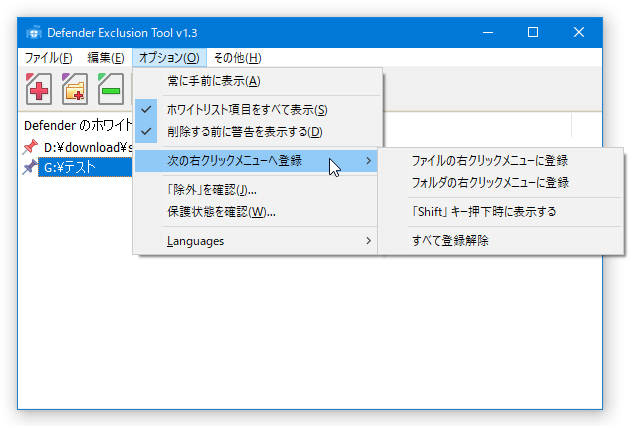Click the pin icon beside G:¥テスト
The image size is (638, 426).
pyautogui.click(x=30, y=167)
